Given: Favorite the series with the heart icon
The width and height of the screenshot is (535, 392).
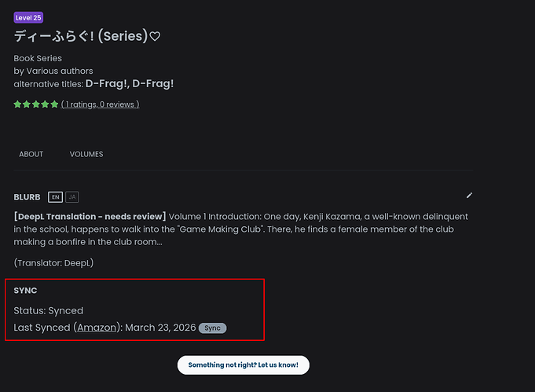Looking at the screenshot, I should pos(155,36).
